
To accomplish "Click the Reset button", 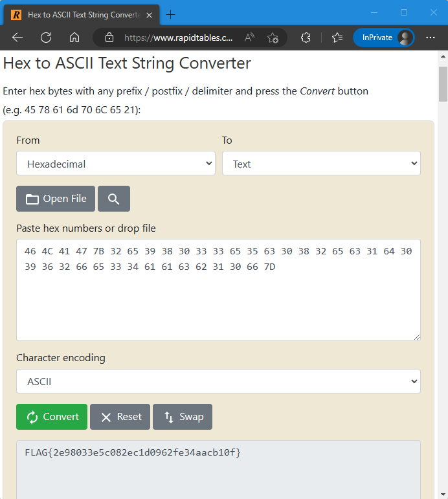I will [120, 417].
